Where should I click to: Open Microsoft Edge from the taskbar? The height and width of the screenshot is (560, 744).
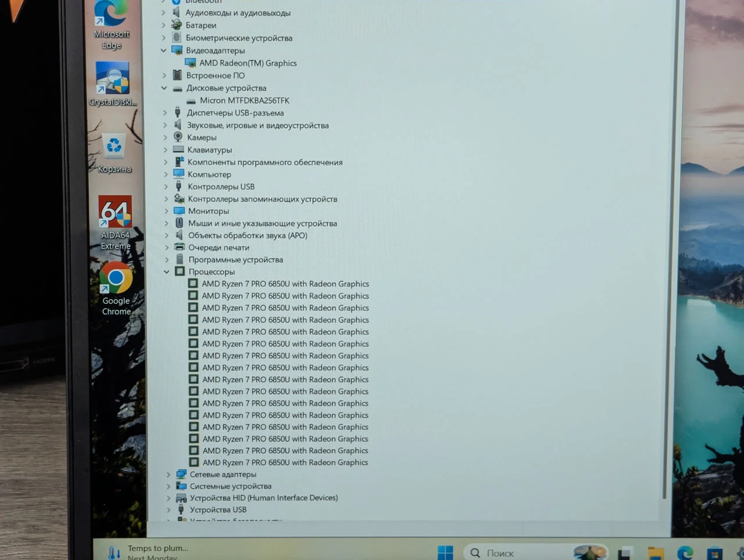pyautogui.click(x=685, y=553)
